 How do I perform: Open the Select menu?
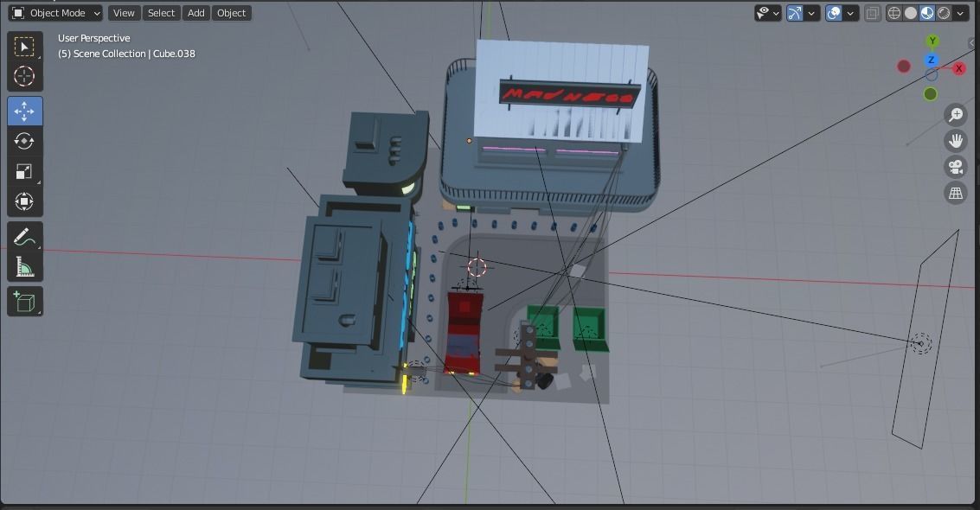point(161,13)
